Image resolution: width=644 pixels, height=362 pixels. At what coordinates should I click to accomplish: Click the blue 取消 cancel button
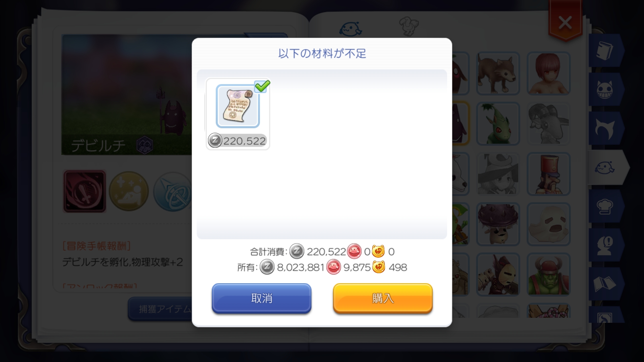pos(262,298)
